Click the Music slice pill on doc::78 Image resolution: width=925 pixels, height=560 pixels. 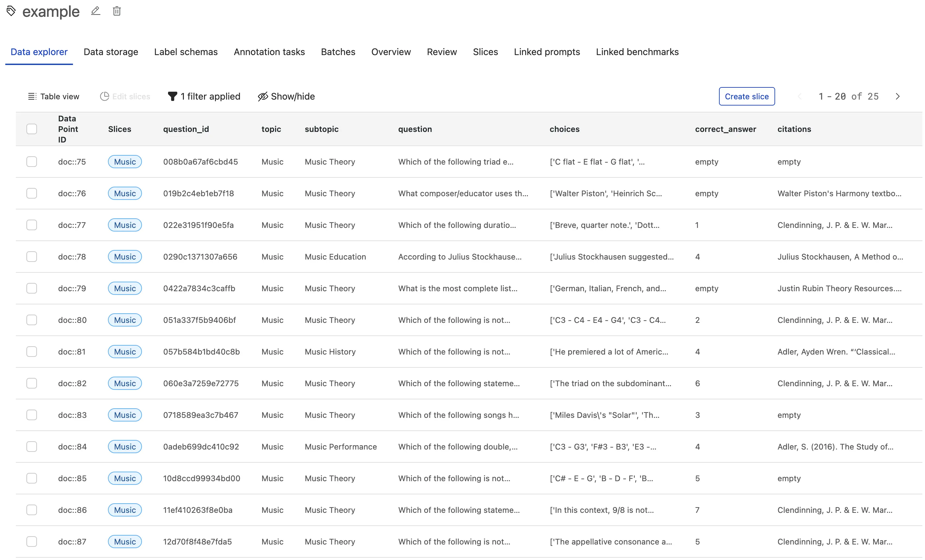click(125, 257)
